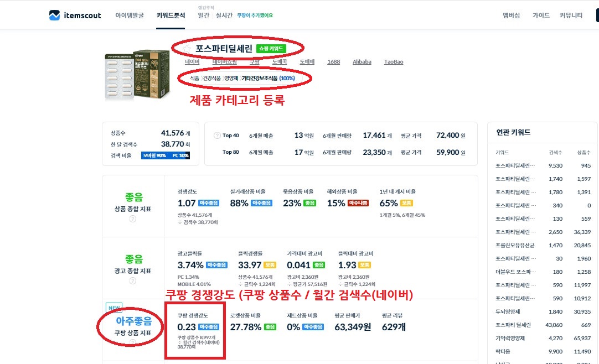Image resolution: width=599 pixels, height=364 pixels.
Task: Click the 좋음 badge next to 27.78%
Action: pyautogui.click(x=271, y=327)
